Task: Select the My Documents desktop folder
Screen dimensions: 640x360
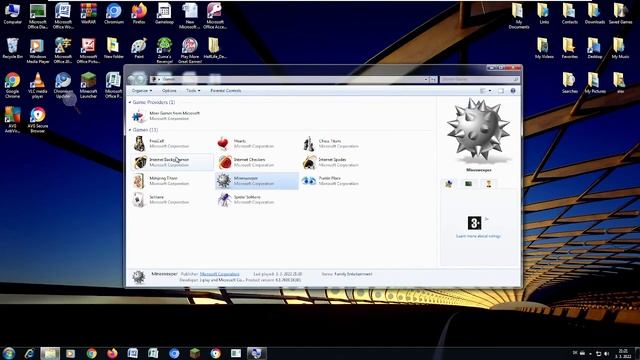Action: point(518,16)
